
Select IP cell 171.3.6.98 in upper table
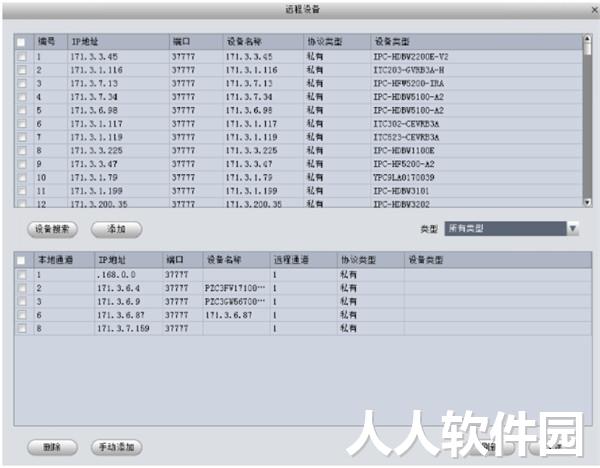point(94,110)
